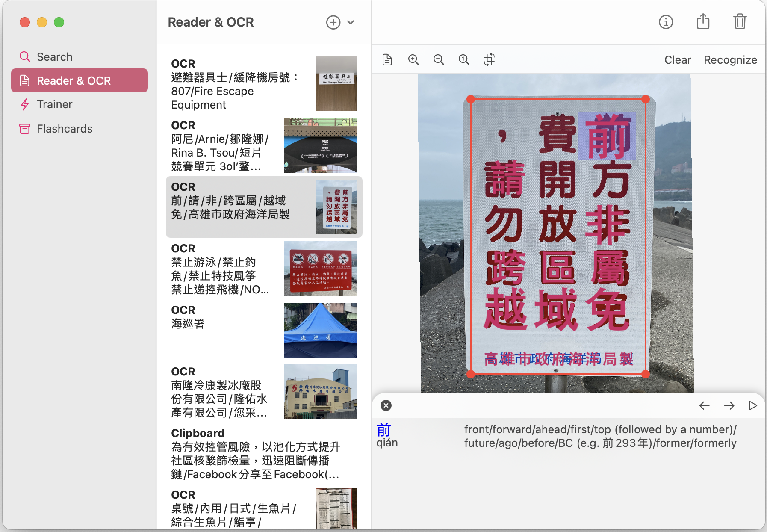Screen dimensions: 767x532
Task: Click the yellow minimize window button
Action: [x=42, y=22]
